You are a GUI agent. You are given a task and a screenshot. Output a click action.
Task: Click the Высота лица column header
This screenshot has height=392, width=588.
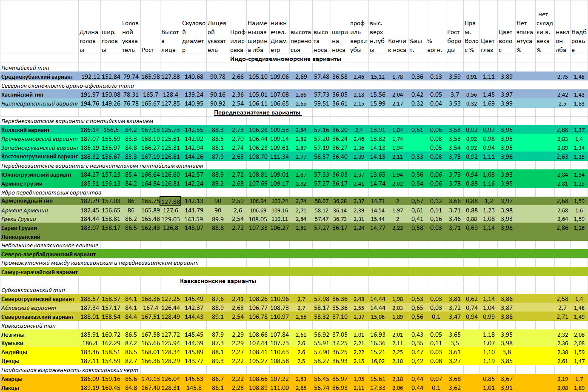[170, 41]
